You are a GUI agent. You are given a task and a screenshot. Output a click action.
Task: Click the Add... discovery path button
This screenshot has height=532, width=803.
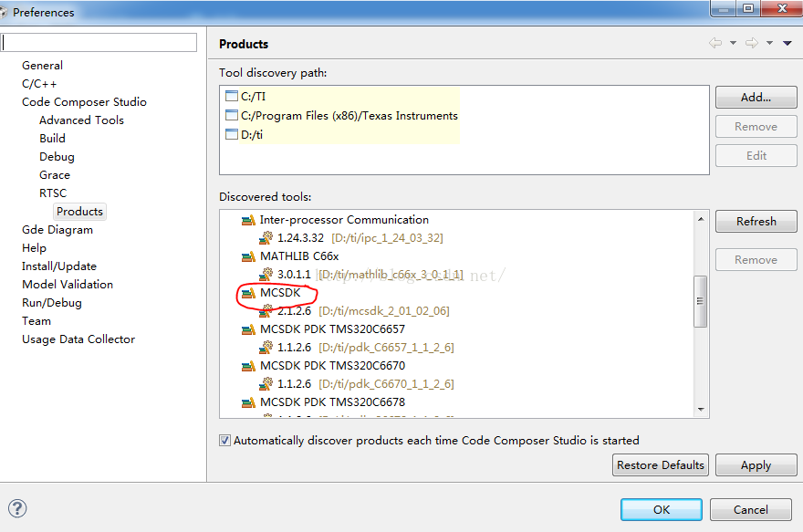coord(756,98)
